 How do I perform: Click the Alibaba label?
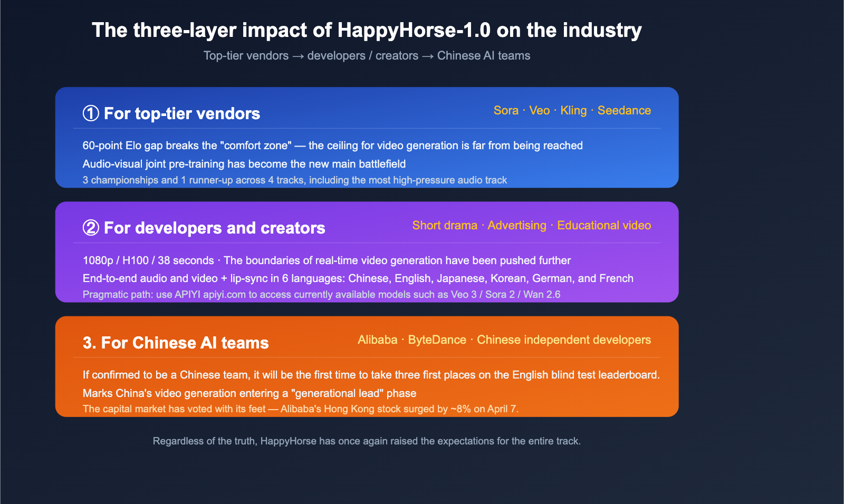tap(378, 340)
